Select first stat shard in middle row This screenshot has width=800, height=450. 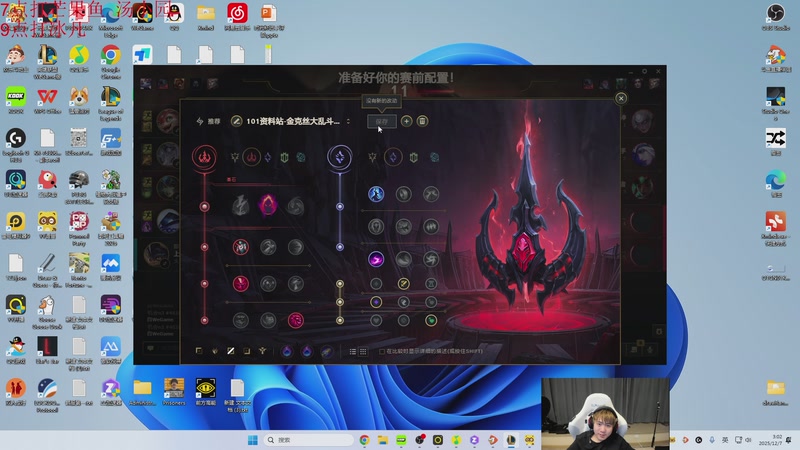[x=376, y=302]
